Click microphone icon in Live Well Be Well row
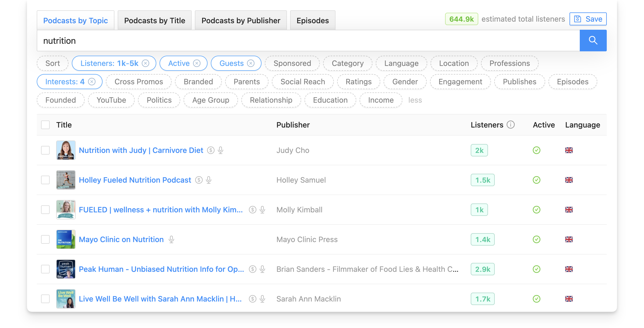Screen dimensions: 644x328 tap(262, 299)
